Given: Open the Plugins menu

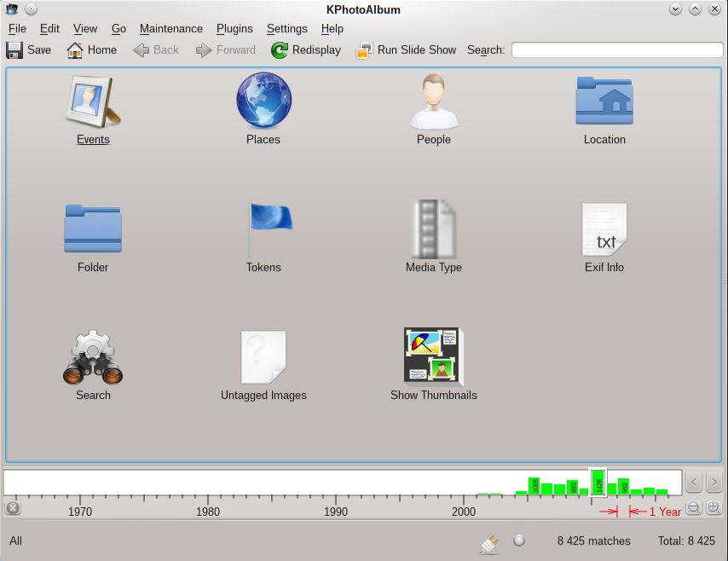Looking at the screenshot, I should tap(234, 29).
